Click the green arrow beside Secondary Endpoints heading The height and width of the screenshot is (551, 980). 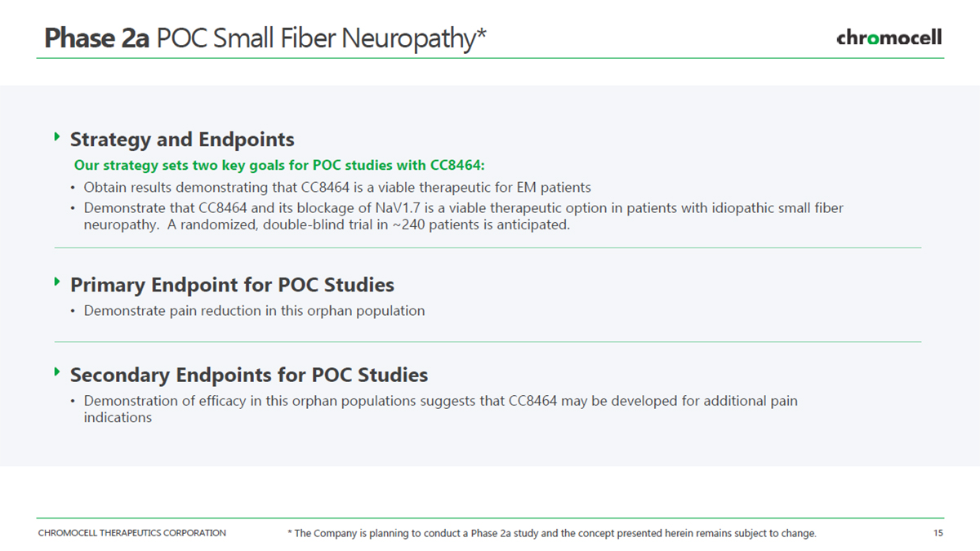(x=57, y=371)
